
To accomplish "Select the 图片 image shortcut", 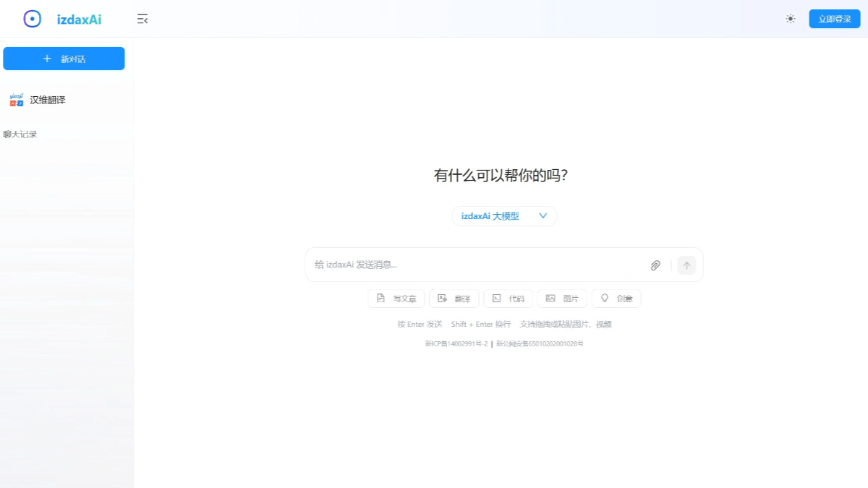I will point(562,299).
